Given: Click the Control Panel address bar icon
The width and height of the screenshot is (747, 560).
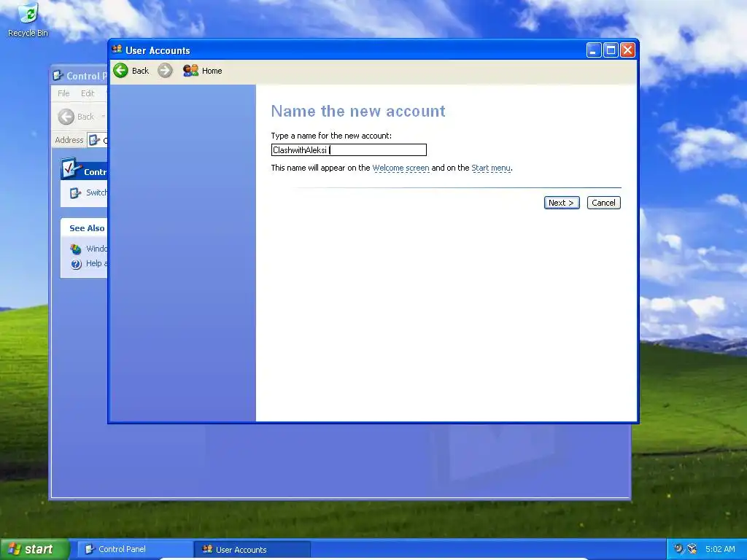Looking at the screenshot, I should [x=94, y=140].
